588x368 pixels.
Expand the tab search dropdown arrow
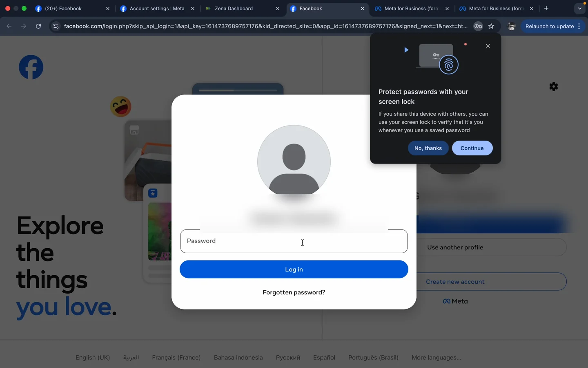579,8
